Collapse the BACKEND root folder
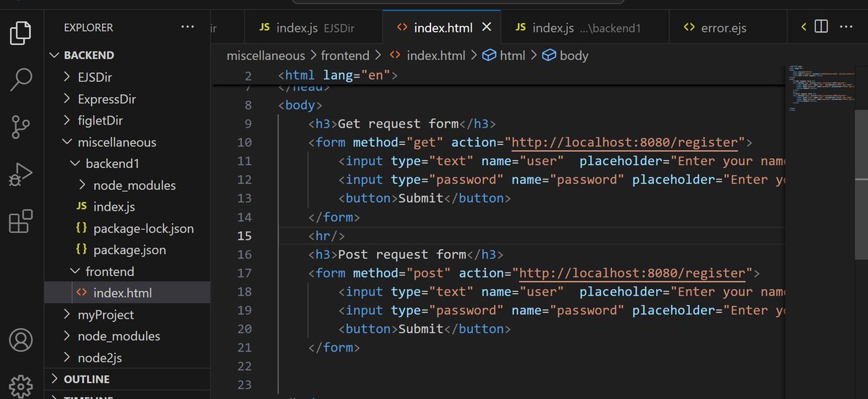The height and width of the screenshot is (399, 868). 55,55
